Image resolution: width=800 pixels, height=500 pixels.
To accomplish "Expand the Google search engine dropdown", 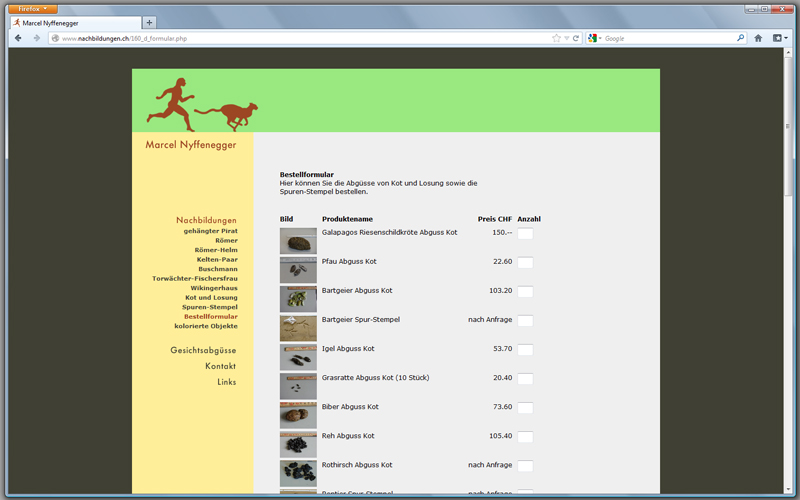I will tap(594, 38).
